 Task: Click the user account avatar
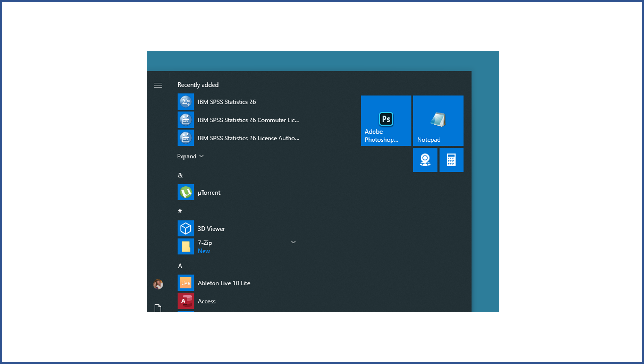coord(158,284)
